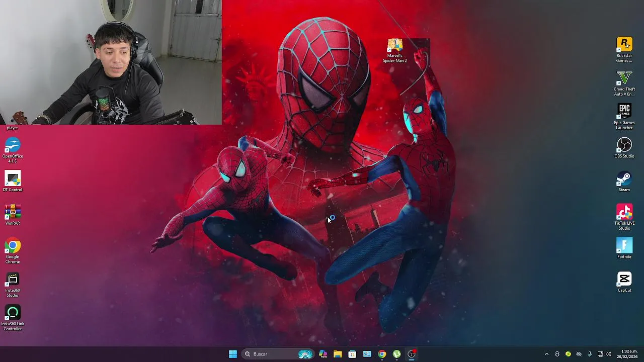Open Microsoft 365 Copilot taskbar icon
This screenshot has width=644, height=362.
323,354
